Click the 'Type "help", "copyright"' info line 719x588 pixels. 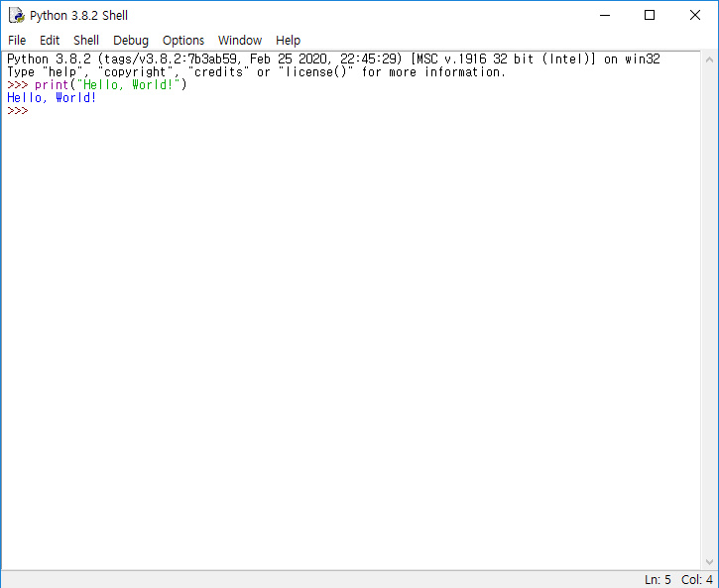click(256, 72)
